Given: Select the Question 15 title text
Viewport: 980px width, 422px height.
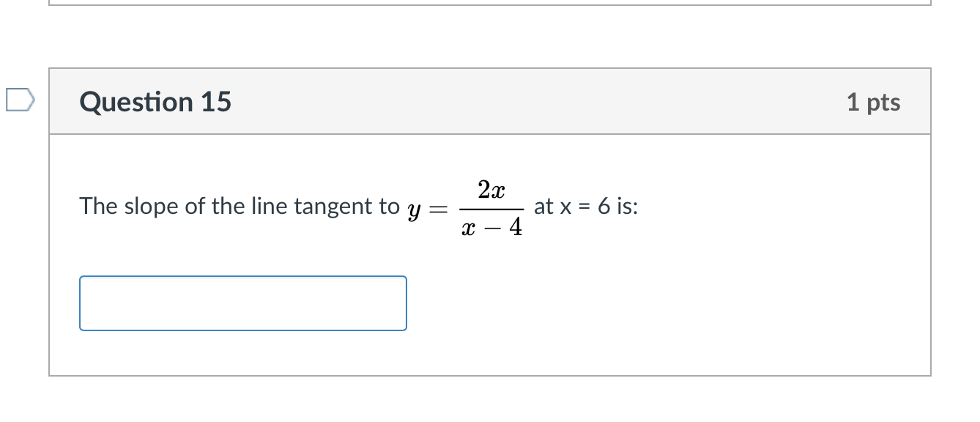Looking at the screenshot, I should tap(155, 102).
